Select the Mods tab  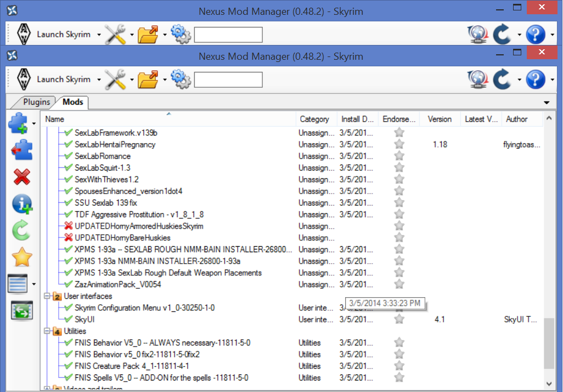point(73,102)
